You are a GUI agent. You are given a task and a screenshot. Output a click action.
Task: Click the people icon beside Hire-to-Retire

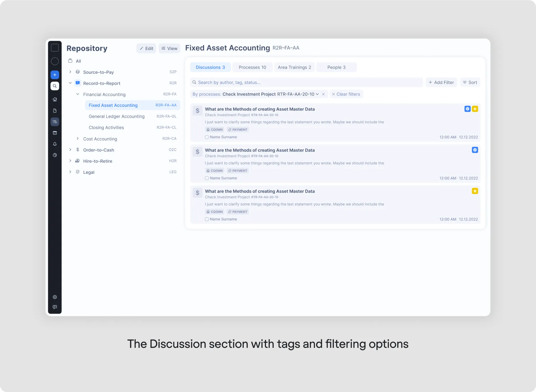click(x=78, y=161)
